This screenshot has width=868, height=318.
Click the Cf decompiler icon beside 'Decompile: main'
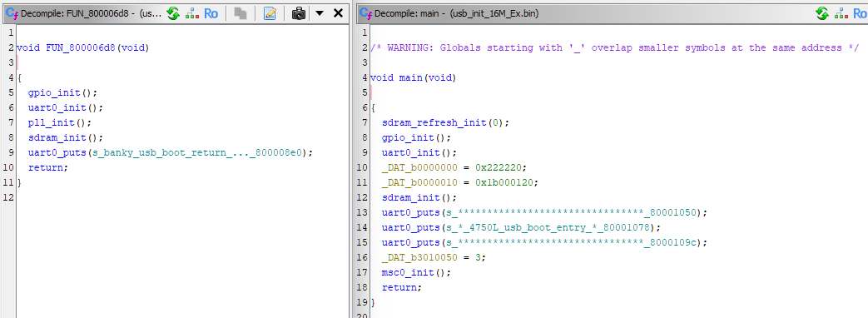(366, 13)
